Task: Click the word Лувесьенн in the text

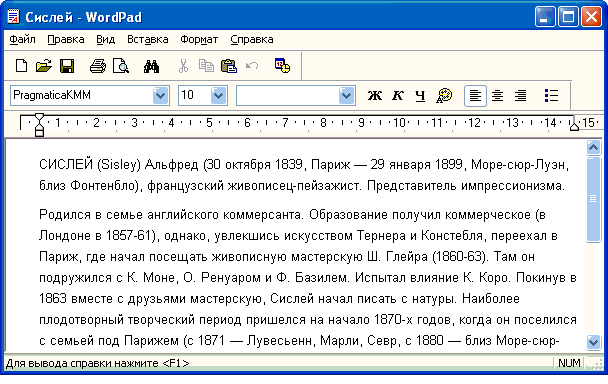Action: [x=280, y=341]
